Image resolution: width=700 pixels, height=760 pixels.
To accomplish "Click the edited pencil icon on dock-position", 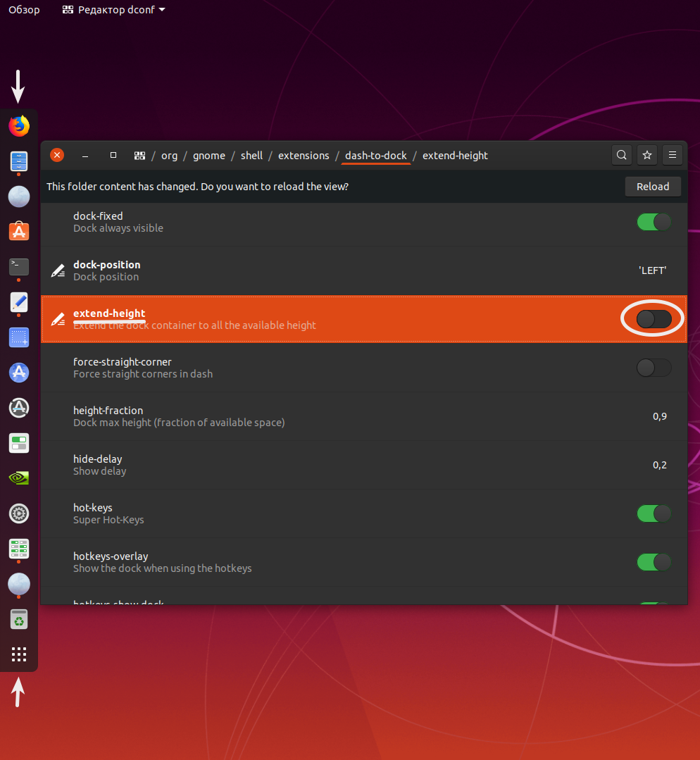I will click(x=58, y=270).
